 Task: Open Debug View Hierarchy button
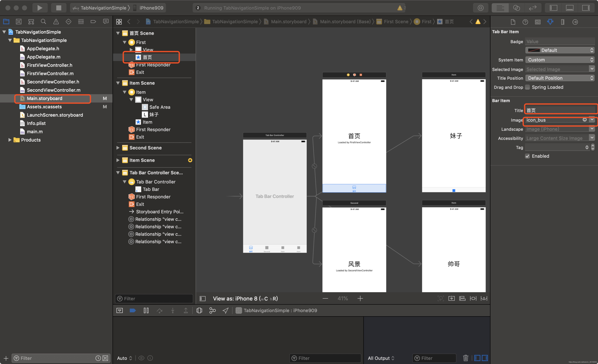pos(199,310)
